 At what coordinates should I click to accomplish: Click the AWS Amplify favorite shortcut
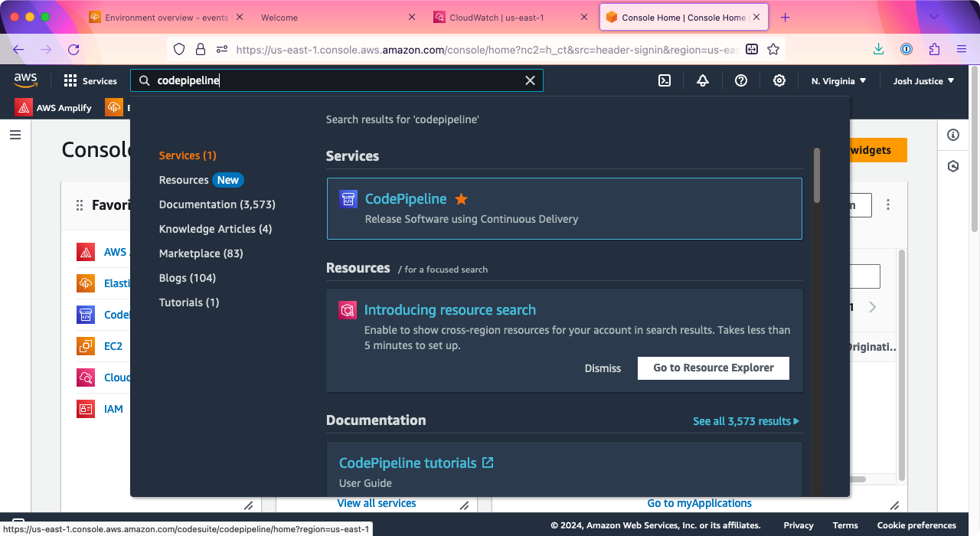tap(54, 107)
